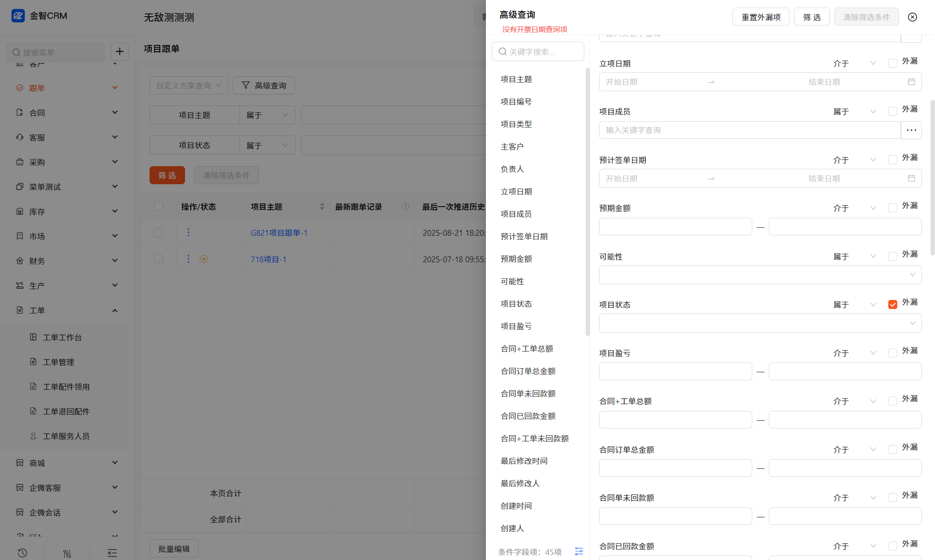Click the 重置外漏项 button
The width and height of the screenshot is (935, 560).
pos(760,17)
